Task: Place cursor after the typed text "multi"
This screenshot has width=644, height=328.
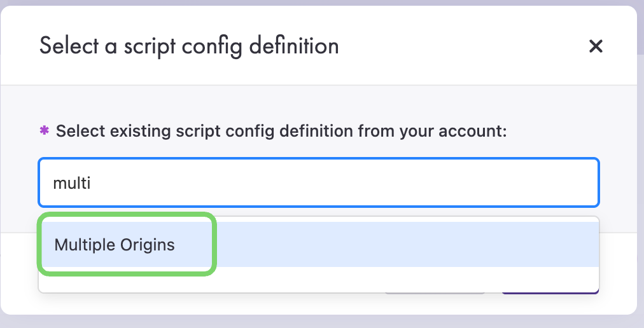Action: 92,183
